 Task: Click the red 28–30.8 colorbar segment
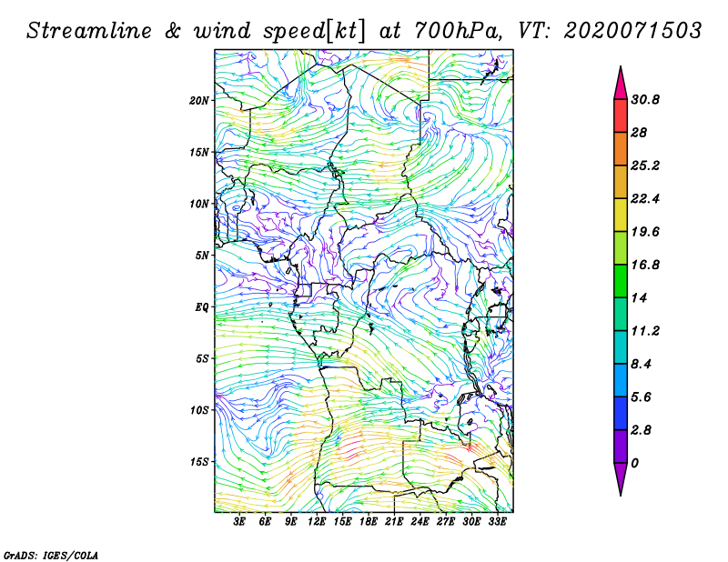click(x=621, y=116)
